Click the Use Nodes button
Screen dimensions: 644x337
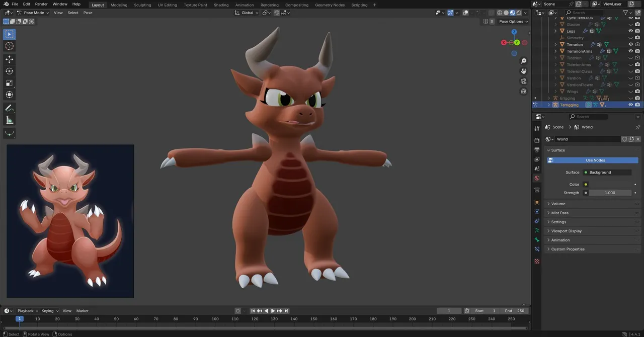(593, 160)
